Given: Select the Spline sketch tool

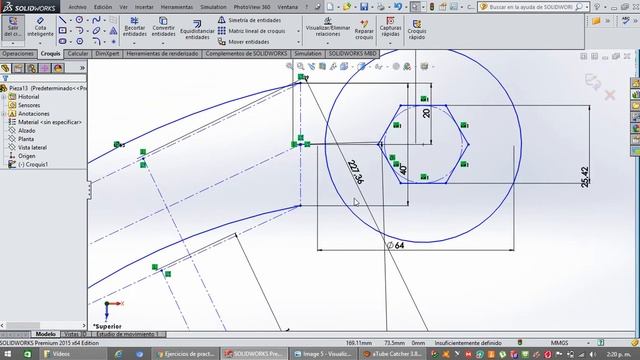Looking at the screenshot, I should [96, 20].
